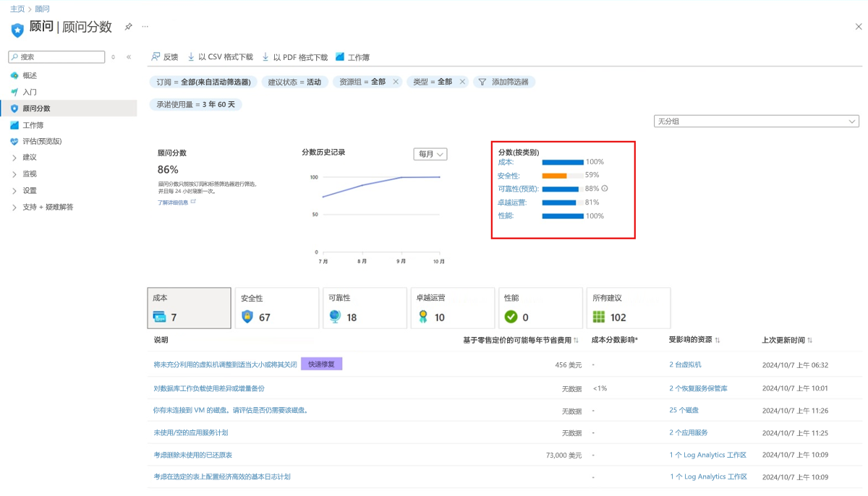868x496 pixels.
Task: Expand the 设置 section in sidebar
Action: pyautogui.click(x=29, y=190)
